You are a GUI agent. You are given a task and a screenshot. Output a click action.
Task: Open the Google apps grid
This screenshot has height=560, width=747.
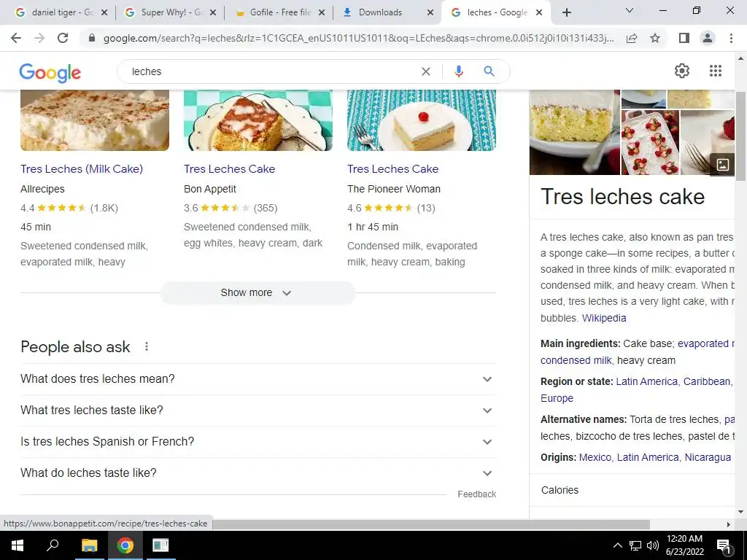click(715, 71)
